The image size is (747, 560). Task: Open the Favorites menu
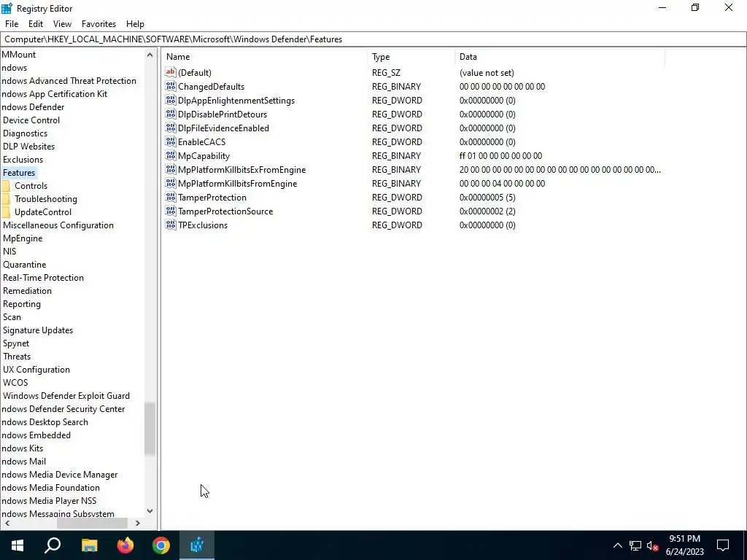tap(98, 24)
